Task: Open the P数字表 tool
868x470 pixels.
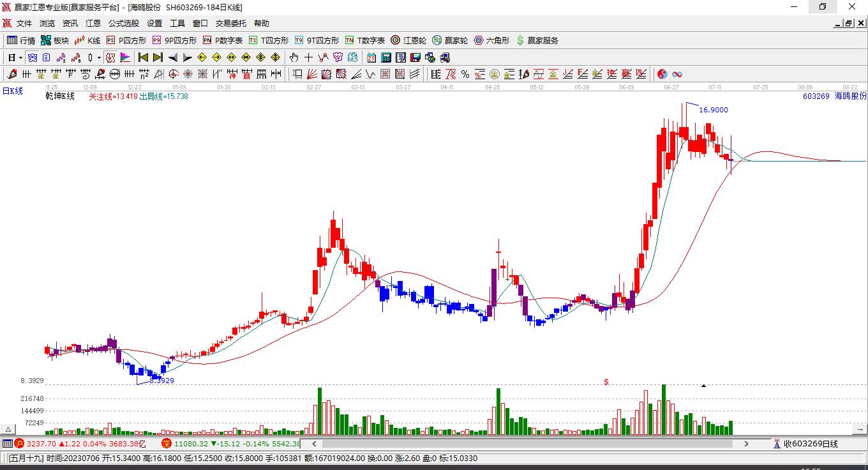Action: 223,40
